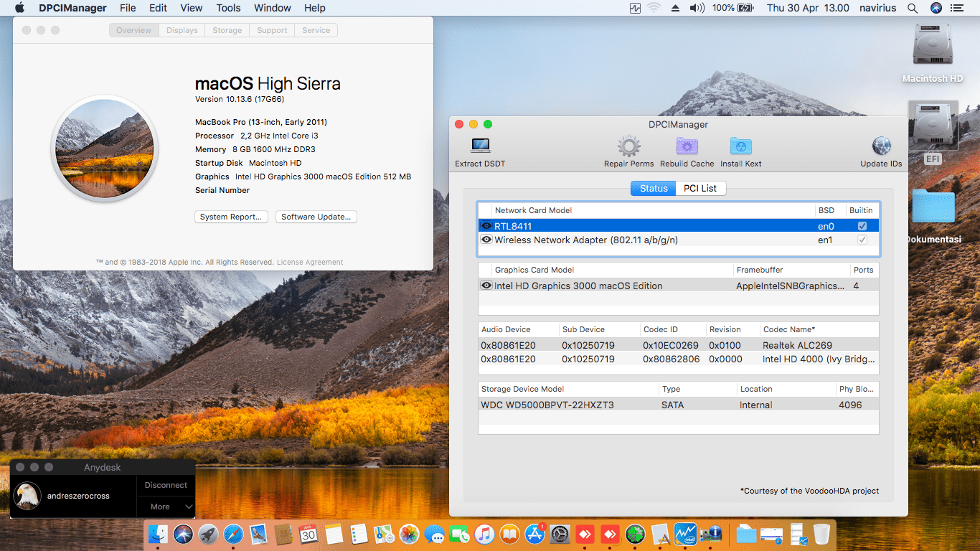Open the Tools menu
Screen dimensions: 980x551
228,8
